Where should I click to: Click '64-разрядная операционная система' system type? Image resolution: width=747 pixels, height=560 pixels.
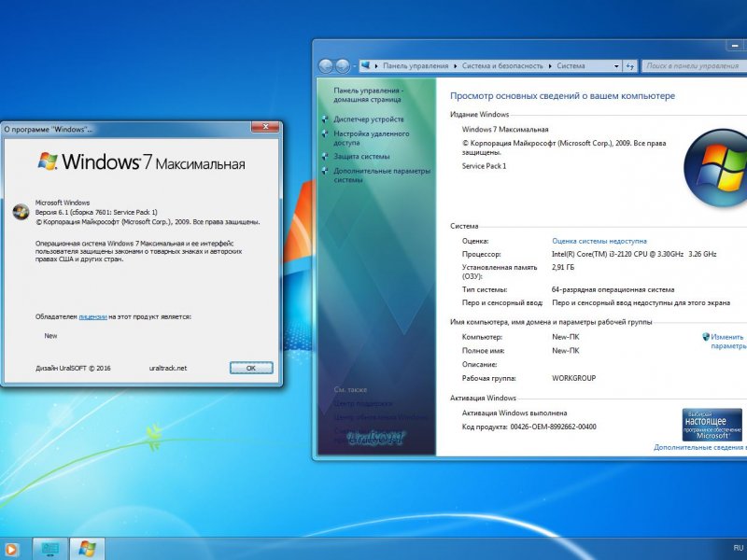(613, 289)
